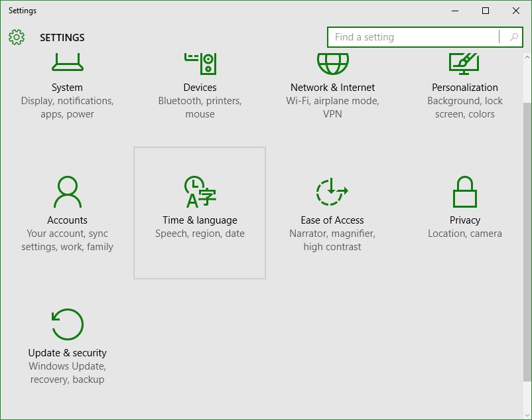Click 'Location, camera' description
This screenshot has height=420, width=532.
pyautogui.click(x=465, y=234)
